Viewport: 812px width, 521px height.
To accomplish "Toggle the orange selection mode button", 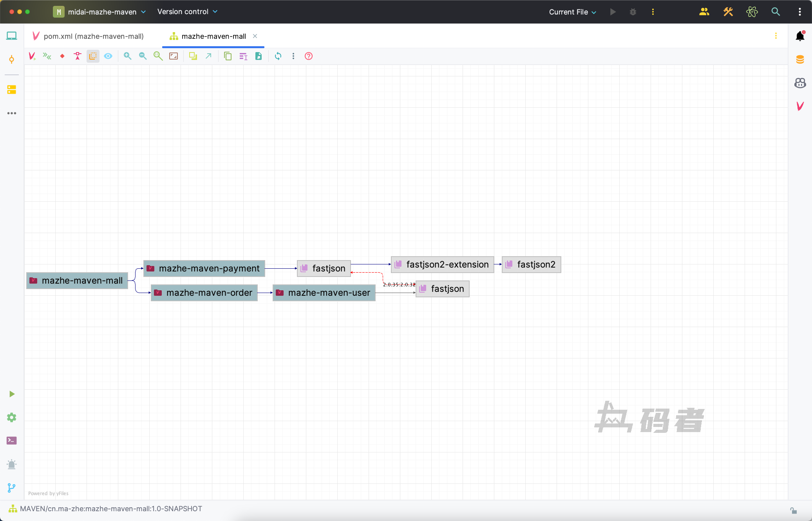I will point(93,56).
